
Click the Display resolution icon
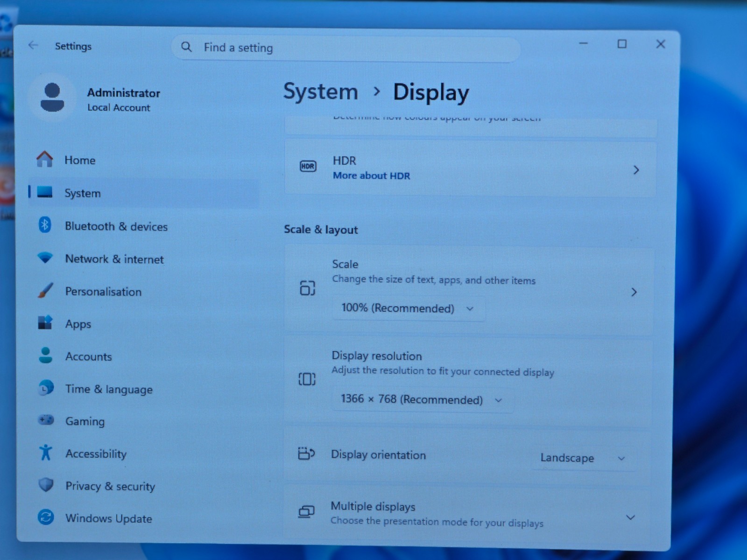[x=307, y=379]
